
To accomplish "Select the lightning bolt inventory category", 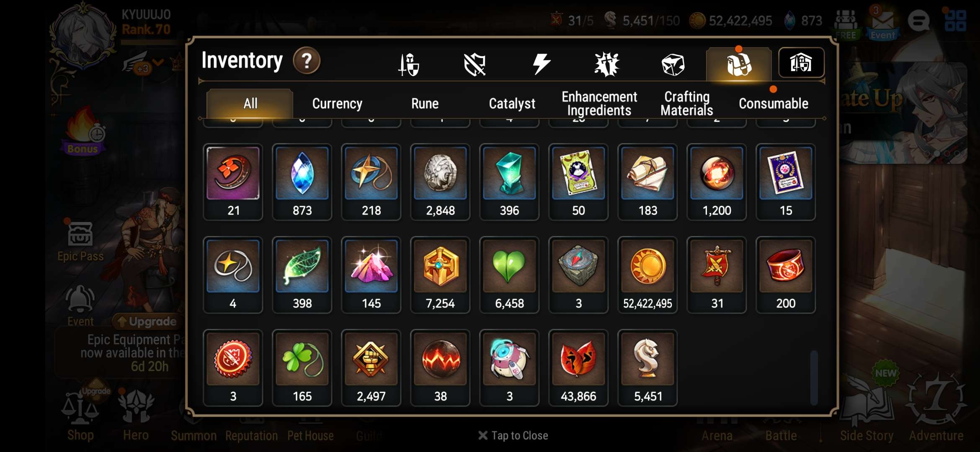I will click(x=541, y=64).
